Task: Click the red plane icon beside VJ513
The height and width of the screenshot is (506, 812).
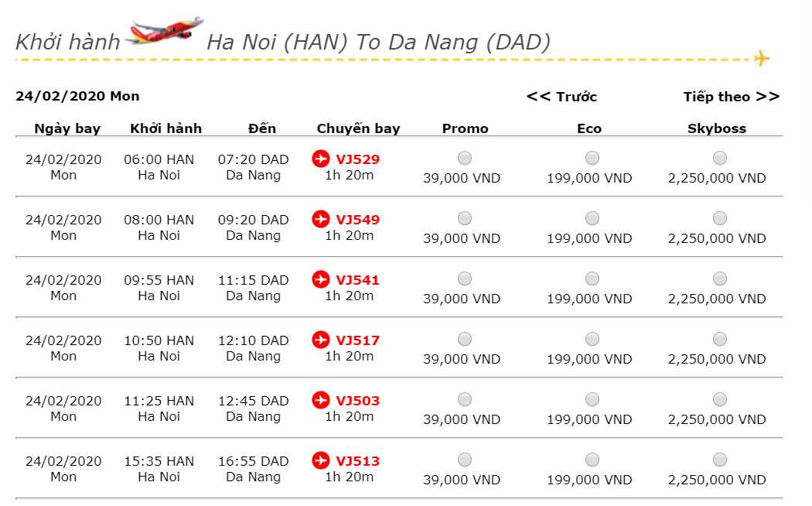Action: click(x=321, y=460)
